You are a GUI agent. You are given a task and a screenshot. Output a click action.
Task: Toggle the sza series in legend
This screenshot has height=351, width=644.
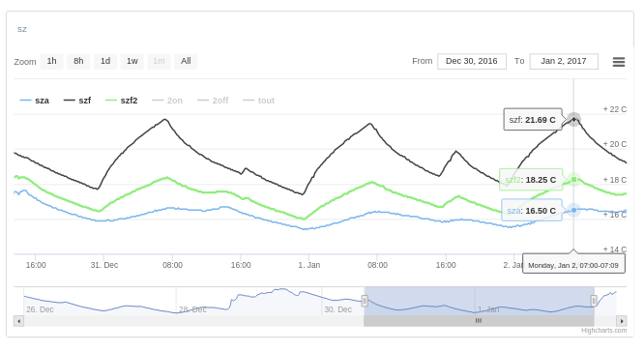point(35,101)
